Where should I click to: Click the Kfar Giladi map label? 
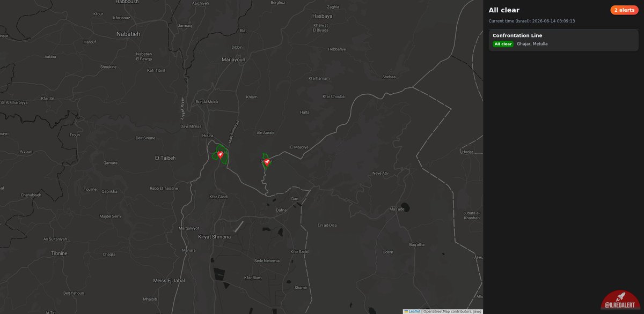[218, 197]
